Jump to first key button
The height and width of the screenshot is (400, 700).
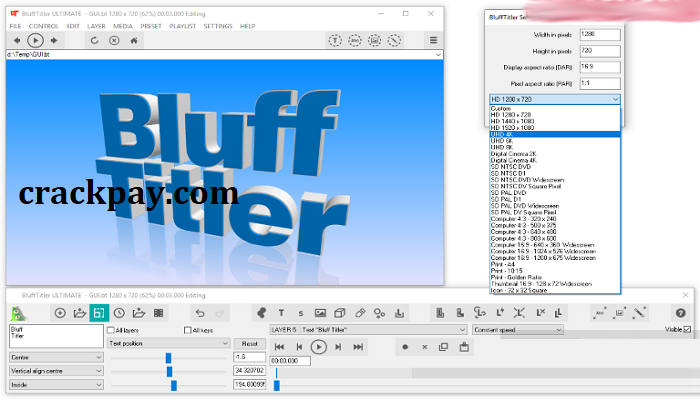pos(279,347)
